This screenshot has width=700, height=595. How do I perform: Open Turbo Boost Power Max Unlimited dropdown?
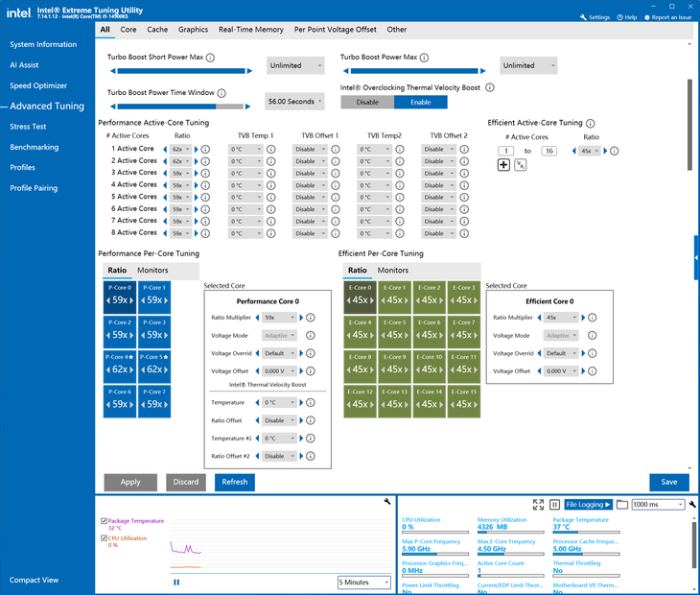[x=528, y=65]
